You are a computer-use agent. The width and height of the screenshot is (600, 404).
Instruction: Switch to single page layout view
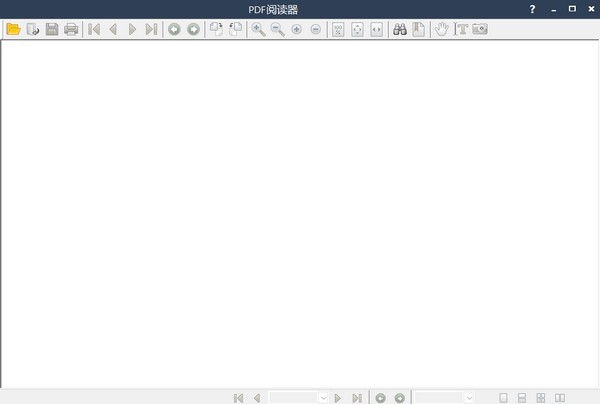click(504, 398)
